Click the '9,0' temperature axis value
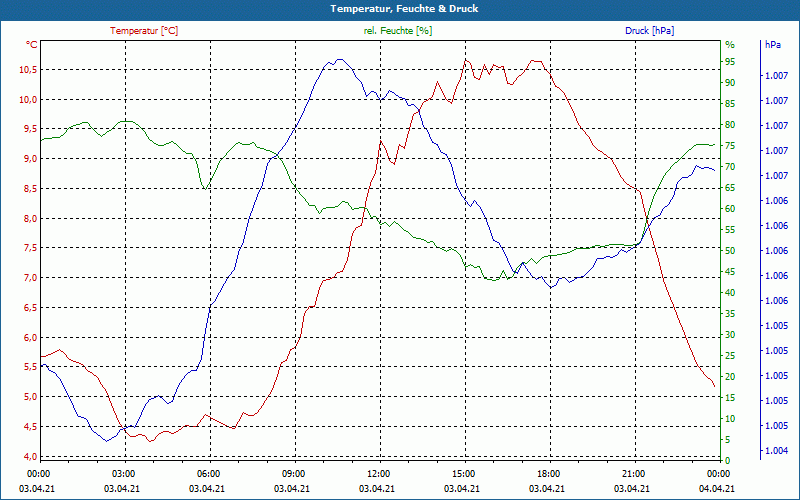800x500 pixels. (x=30, y=159)
